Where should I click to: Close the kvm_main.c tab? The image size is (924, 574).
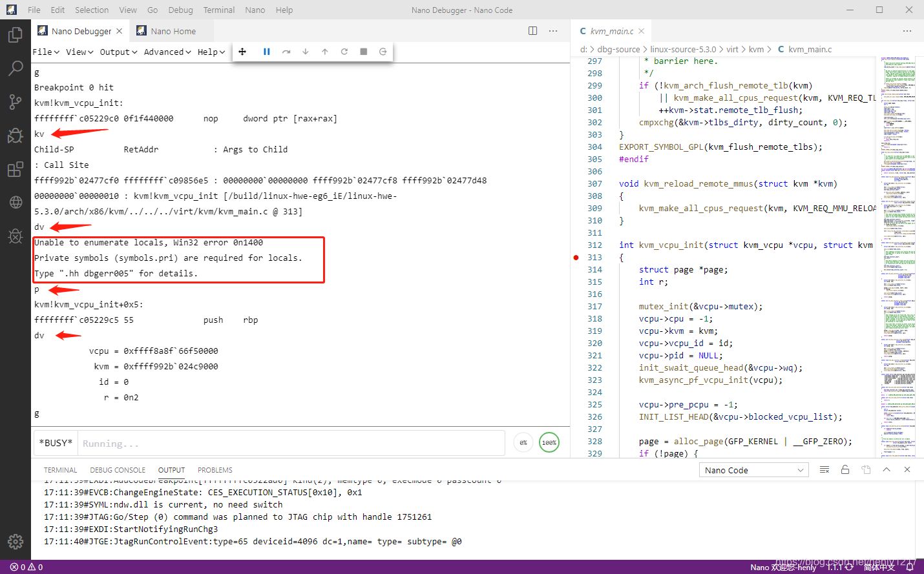(x=641, y=31)
